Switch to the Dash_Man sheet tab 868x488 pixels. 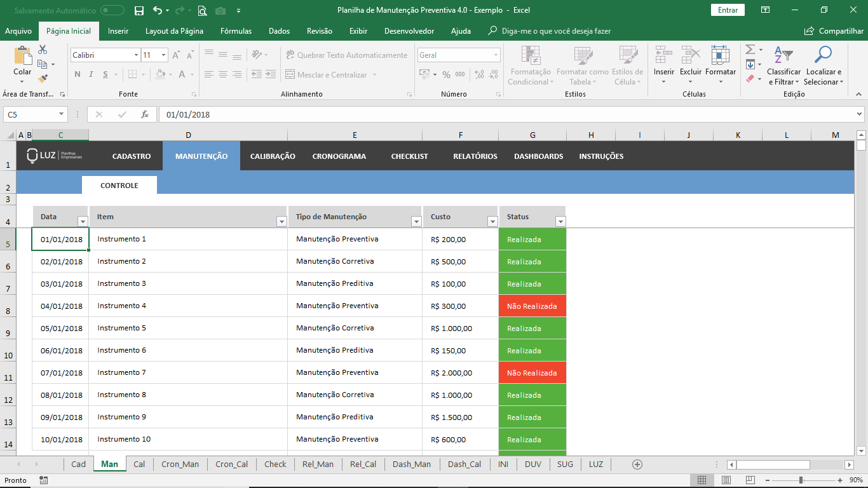click(x=411, y=464)
